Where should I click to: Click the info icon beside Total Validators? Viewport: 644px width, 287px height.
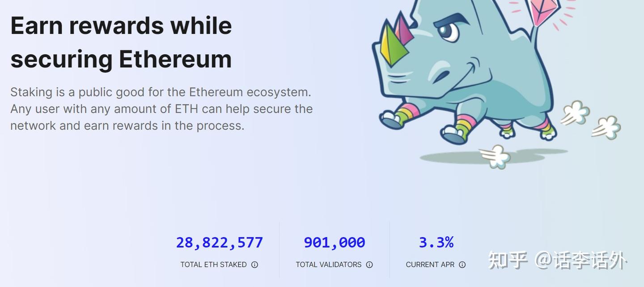coord(369,265)
